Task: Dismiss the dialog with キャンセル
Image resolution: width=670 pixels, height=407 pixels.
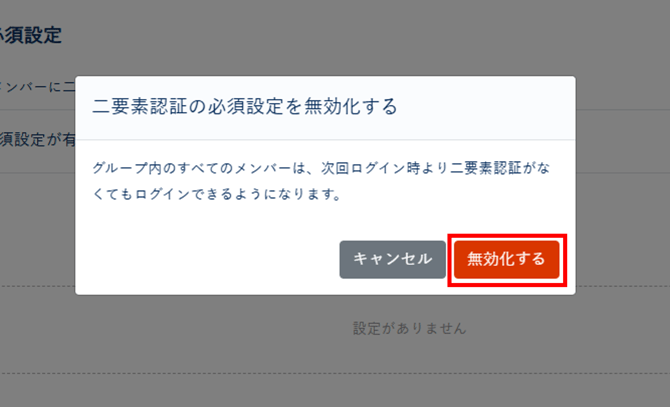Action: tap(392, 259)
